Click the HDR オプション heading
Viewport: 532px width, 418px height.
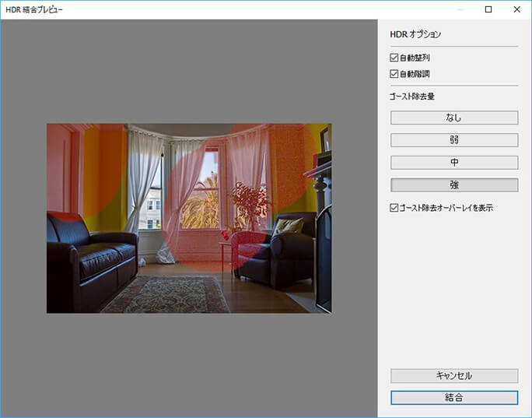pos(415,34)
